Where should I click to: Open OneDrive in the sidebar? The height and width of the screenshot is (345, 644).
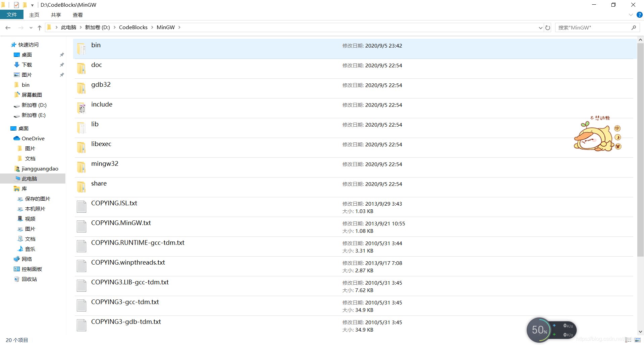33,138
